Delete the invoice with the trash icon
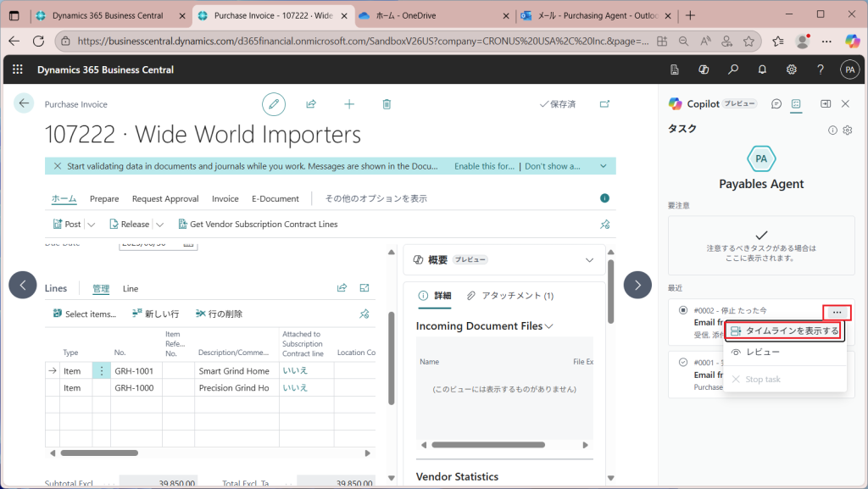This screenshot has width=868, height=489. pos(387,104)
